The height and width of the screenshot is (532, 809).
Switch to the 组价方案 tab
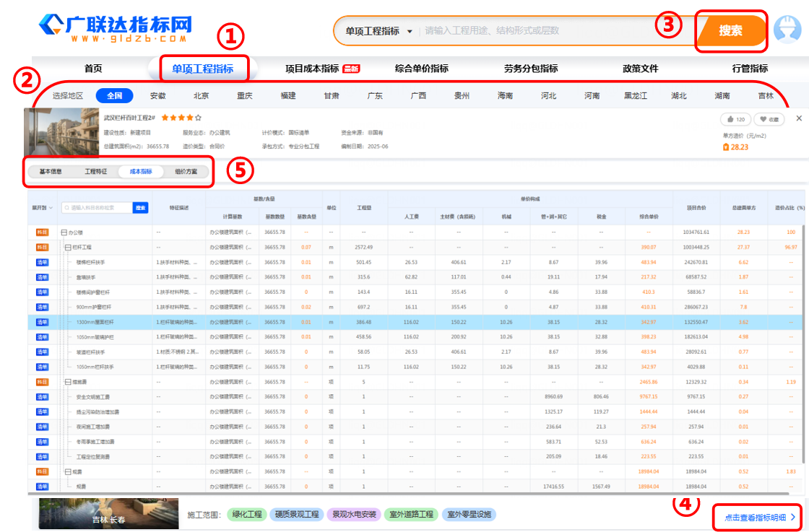coord(186,172)
